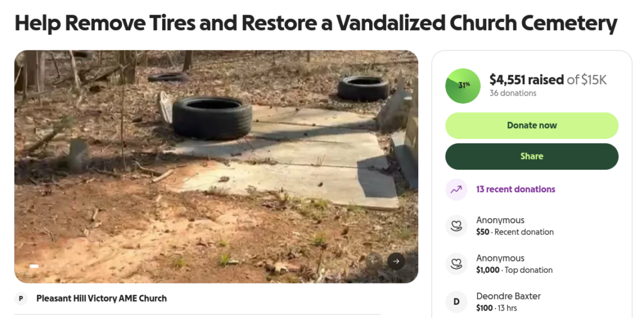Share this fundraiser
The width and height of the screenshot is (644, 318).
532,156
